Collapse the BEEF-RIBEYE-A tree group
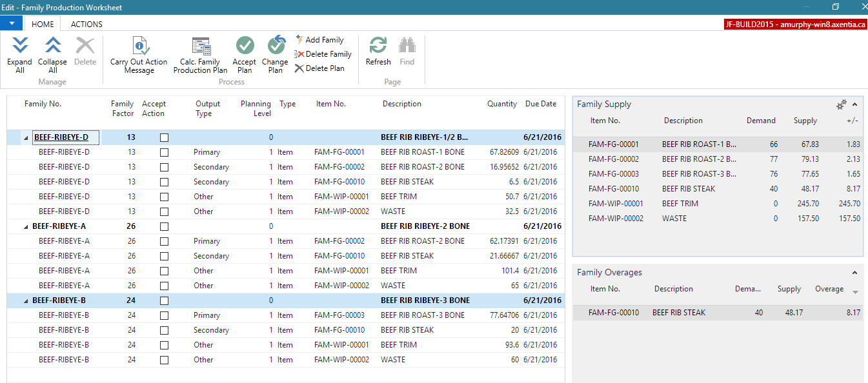Image resolution: width=868 pixels, height=383 pixels. coord(26,227)
